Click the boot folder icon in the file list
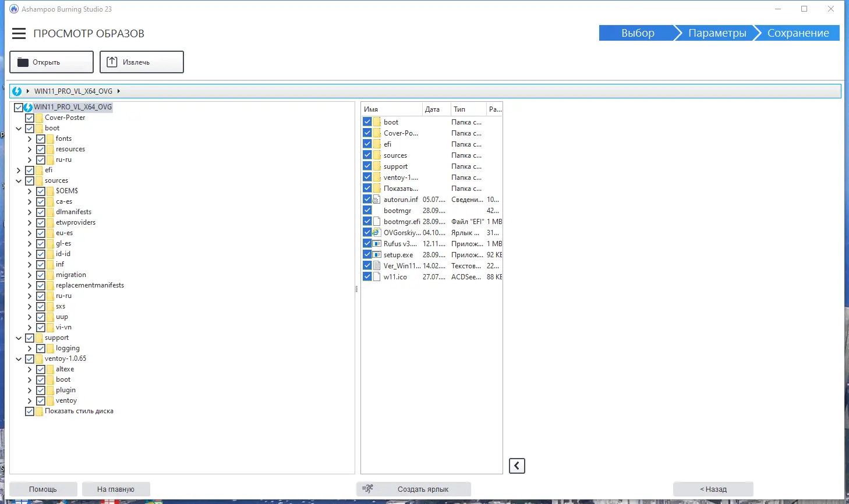Viewport: 849px width, 504px height. coord(377,122)
